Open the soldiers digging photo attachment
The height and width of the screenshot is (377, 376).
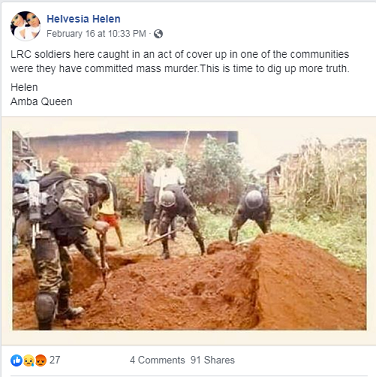[189, 230]
